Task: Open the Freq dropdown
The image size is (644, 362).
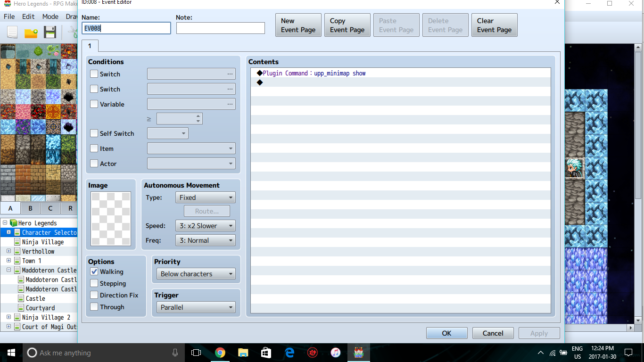Action: click(x=205, y=240)
